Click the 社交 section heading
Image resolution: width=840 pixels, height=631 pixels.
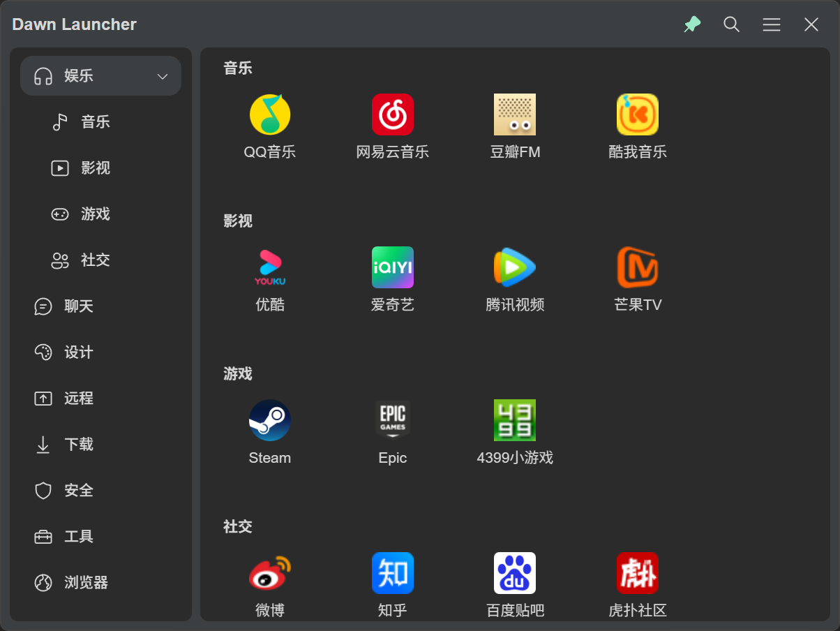click(x=238, y=527)
